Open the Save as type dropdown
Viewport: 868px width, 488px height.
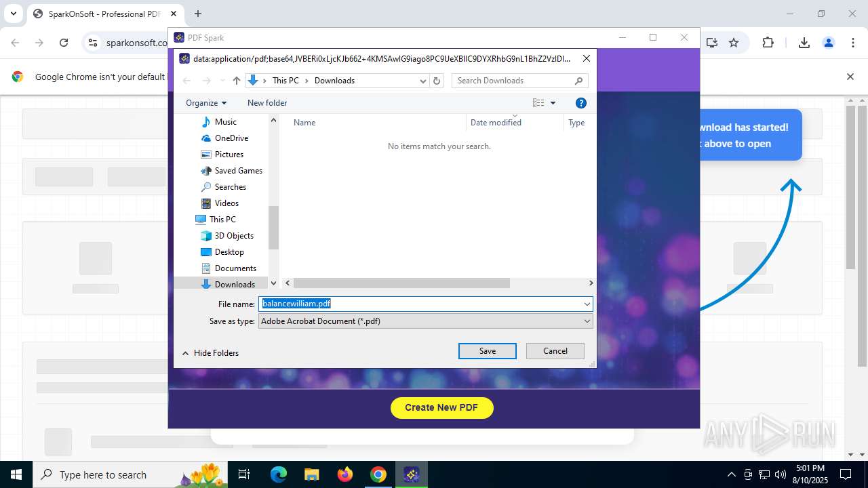tap(425, 321)
